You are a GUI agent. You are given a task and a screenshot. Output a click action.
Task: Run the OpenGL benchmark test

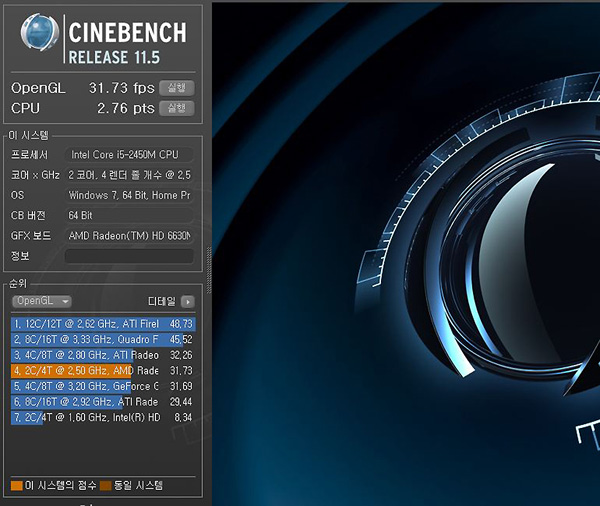click(x=177, y=88)
